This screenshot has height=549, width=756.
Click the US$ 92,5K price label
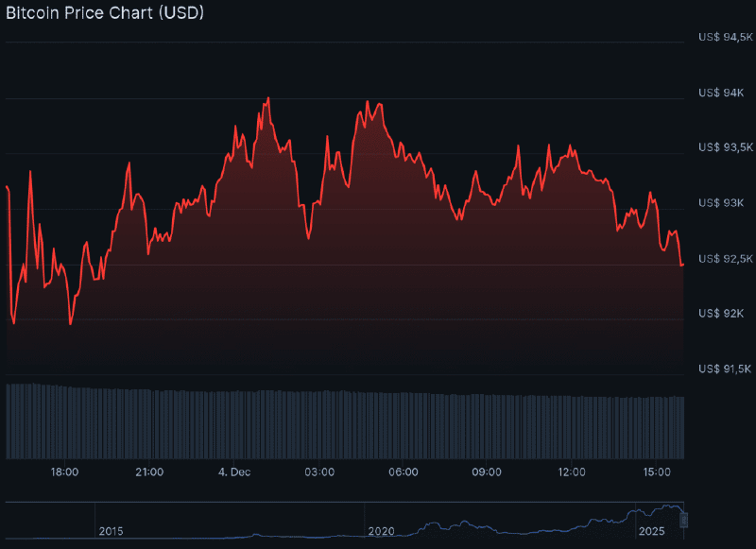click(x=726, y=257)
